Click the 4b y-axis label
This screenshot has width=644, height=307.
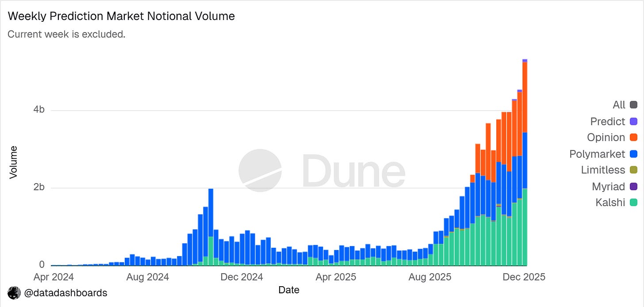coord(39,110)
